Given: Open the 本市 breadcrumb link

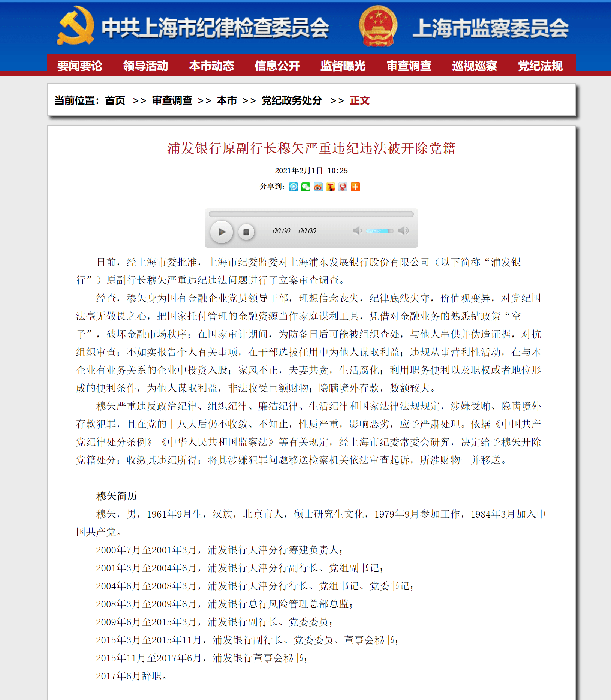Looking at the screenshot, I should coord(227,100).
